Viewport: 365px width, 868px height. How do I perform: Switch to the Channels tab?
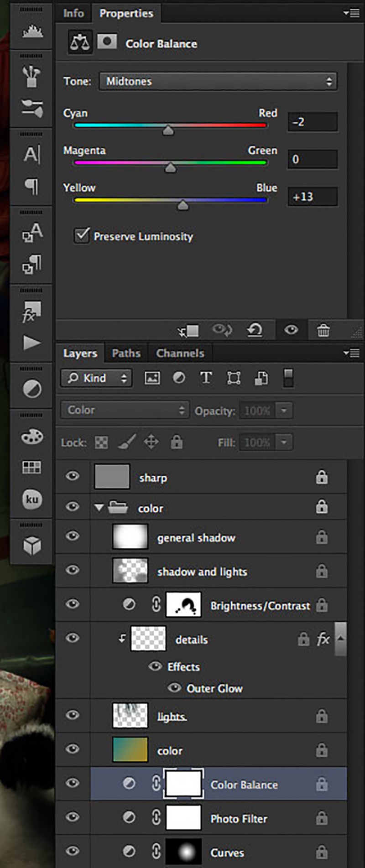[180, 353]
